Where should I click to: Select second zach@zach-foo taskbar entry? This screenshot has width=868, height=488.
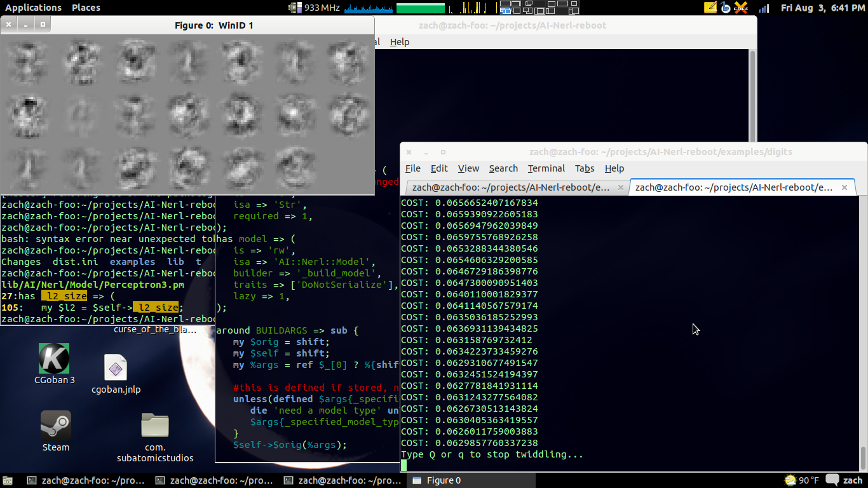click(215, 480)
